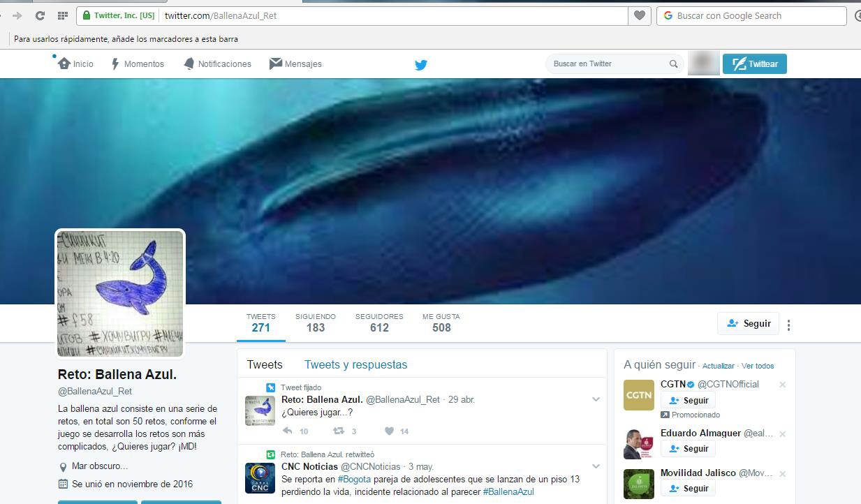Switch to Tweets y respuestas tab
Screen dimensions: 861x504
click(355, 364)
